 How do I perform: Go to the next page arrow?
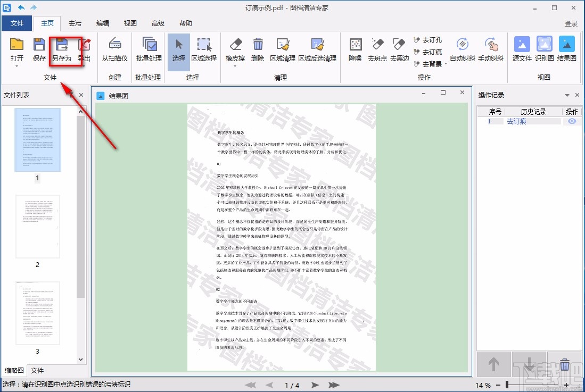click(x=315, y=385)
